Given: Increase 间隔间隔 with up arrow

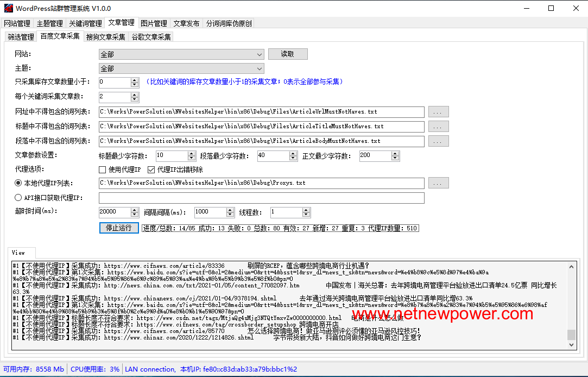Looking at the screenshot, I should [230, 210].
